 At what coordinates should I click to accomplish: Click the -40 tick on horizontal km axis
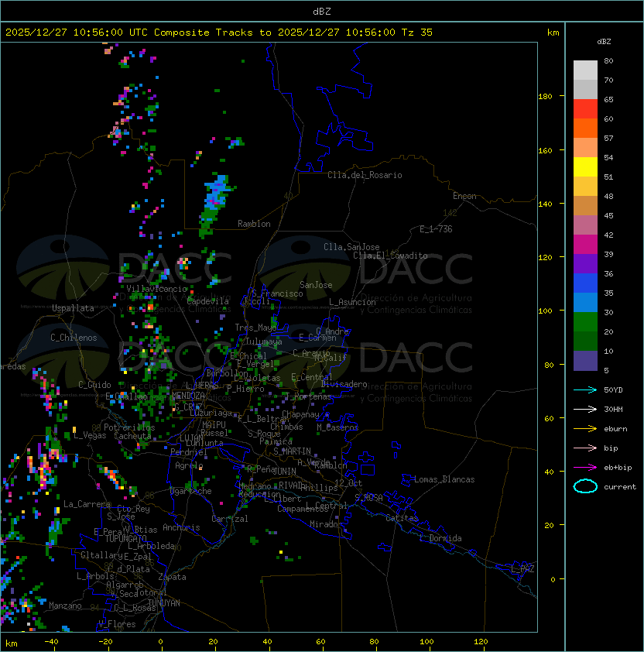[51, 642]
